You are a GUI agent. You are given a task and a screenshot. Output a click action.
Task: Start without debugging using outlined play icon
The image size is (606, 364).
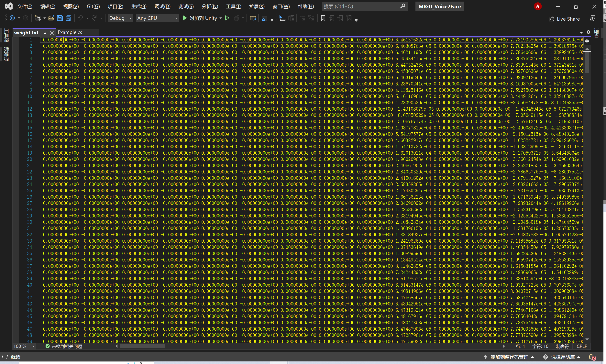[x=227, y=18]
